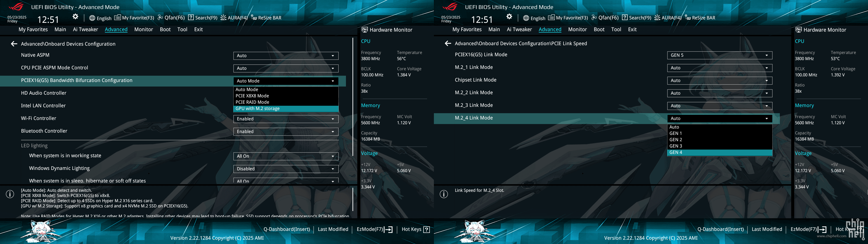868x244 pixels.
Task: Open Boot tab in right window
Action: click(599, 29)
